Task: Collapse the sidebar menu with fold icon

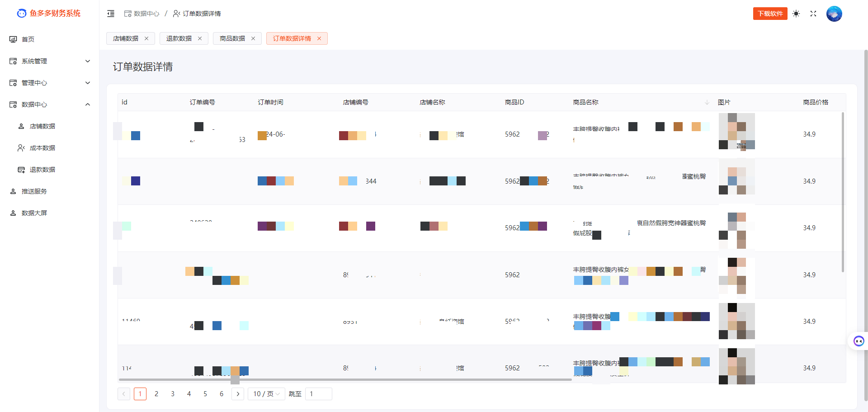Action: [111, 14]
